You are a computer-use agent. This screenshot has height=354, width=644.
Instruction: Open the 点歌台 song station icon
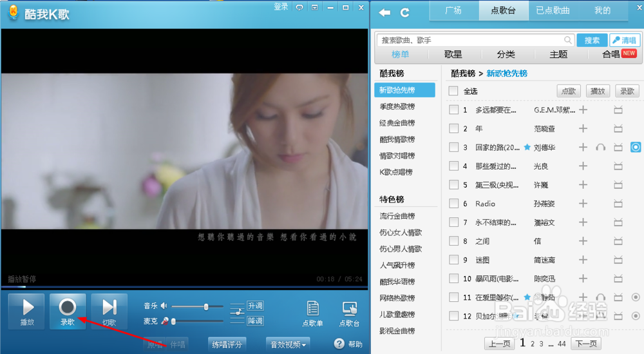350,314
